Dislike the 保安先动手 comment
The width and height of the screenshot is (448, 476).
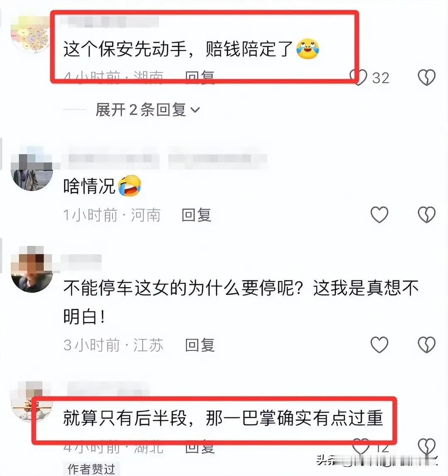pos(427,78)
